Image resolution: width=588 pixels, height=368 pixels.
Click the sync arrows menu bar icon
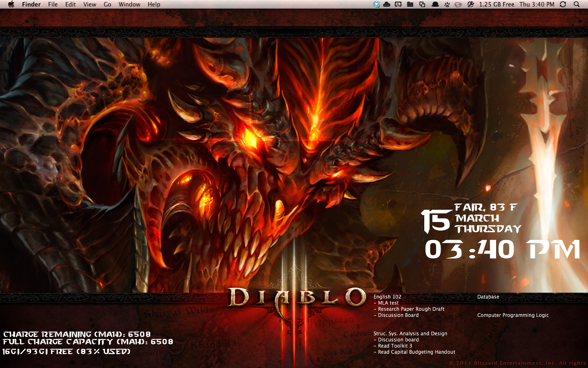563,4
